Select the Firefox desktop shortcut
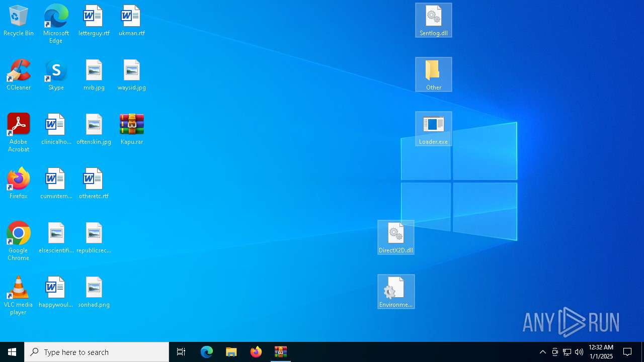The width and height of the screenshot is (644, 362). coord(19,184)
